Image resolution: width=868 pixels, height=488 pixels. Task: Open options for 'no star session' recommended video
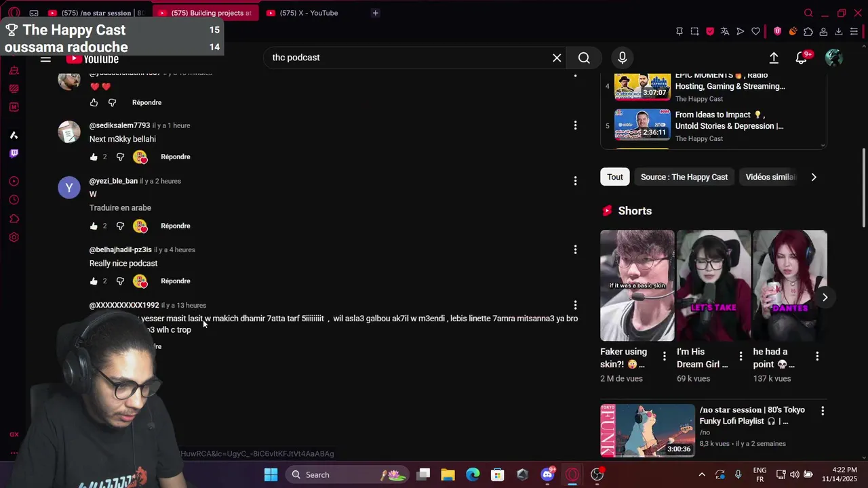(x=823, y=411)
